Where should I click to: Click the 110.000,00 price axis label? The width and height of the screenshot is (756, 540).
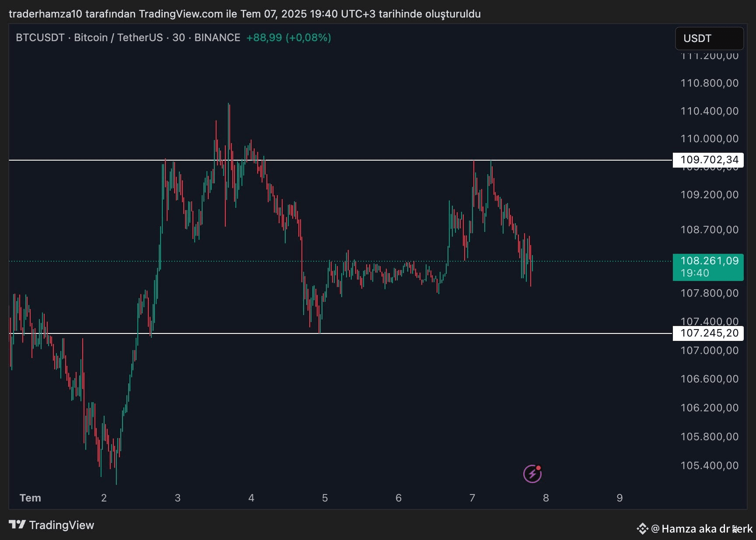(x=709, y=139)
